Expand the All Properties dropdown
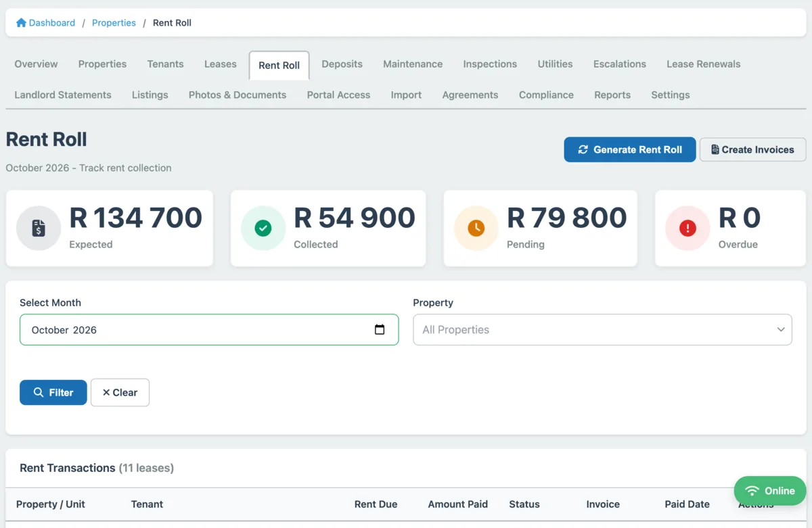 point(602,330)
